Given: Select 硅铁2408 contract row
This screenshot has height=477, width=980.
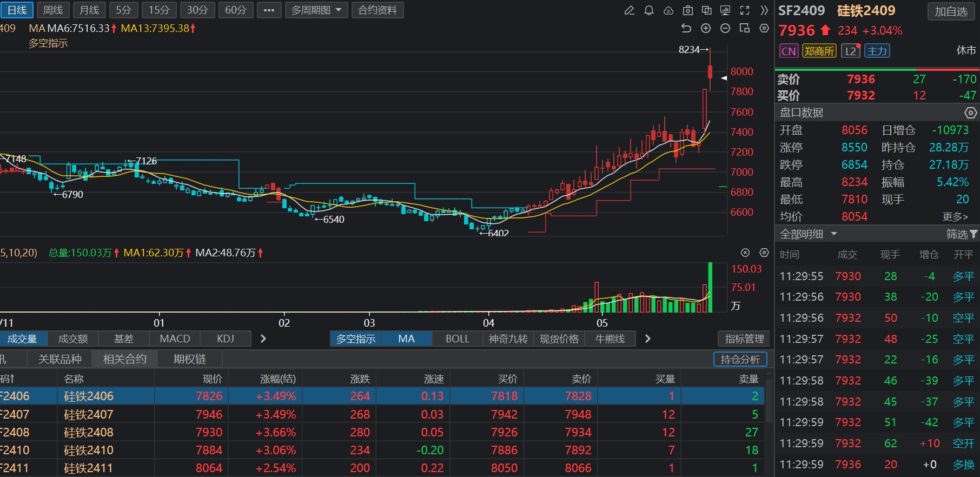Looking at the screenshot, I should 382,432.
